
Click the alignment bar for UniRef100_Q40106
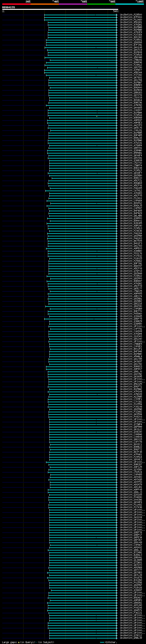click(x=81, y=48)
